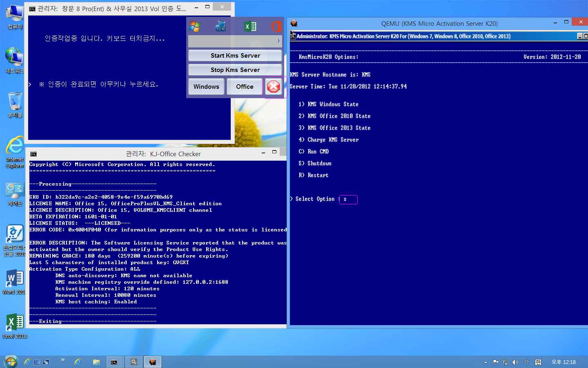Click the '4) Charge KMS Server' option text
Screen dimensions: 588x368
coord(328,140)
